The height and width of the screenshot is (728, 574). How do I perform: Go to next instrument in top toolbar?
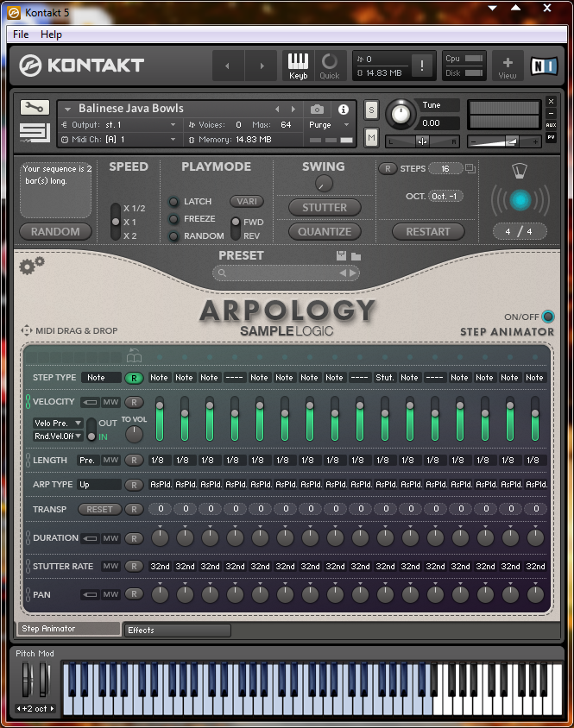262,66
